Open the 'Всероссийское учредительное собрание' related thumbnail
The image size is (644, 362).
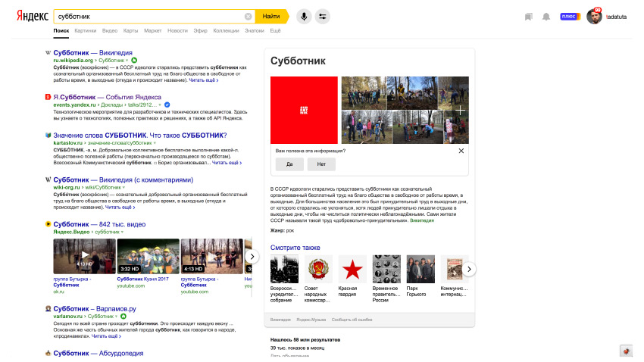(284, 269)
